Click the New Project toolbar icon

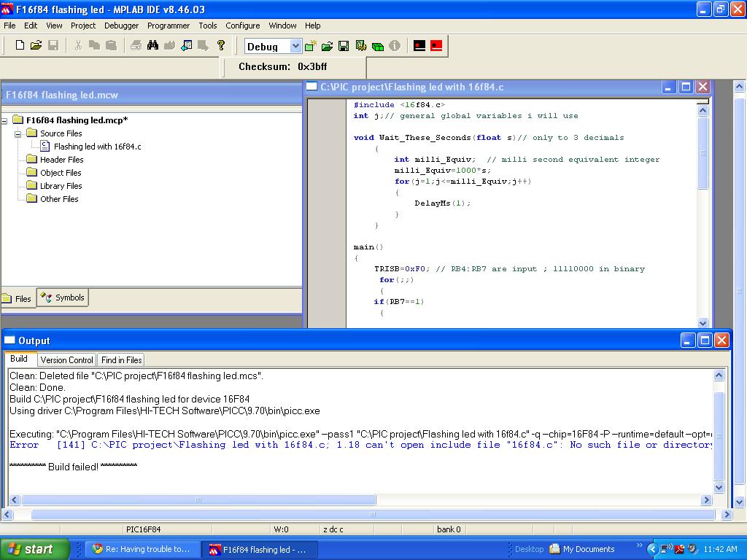tap(310, 46)
